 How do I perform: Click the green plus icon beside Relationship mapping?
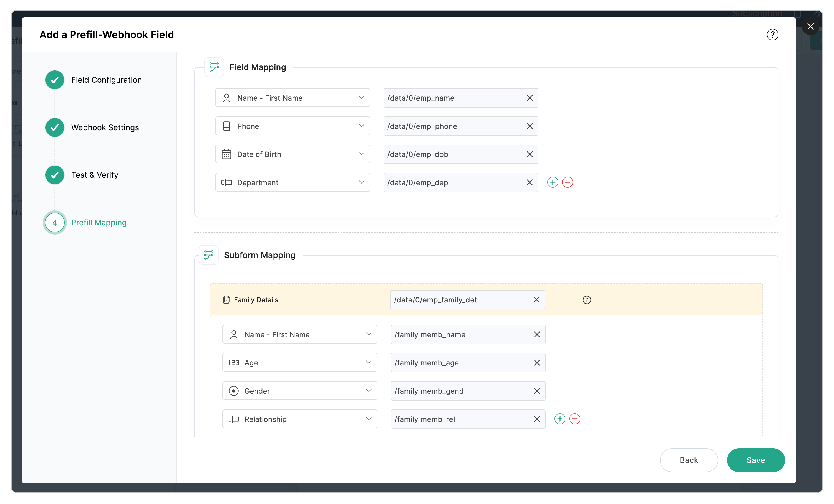(x=560, y=419)
